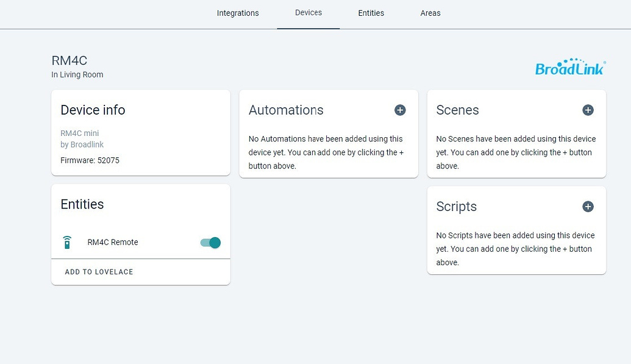Open the Entities tab

(371, 13)
